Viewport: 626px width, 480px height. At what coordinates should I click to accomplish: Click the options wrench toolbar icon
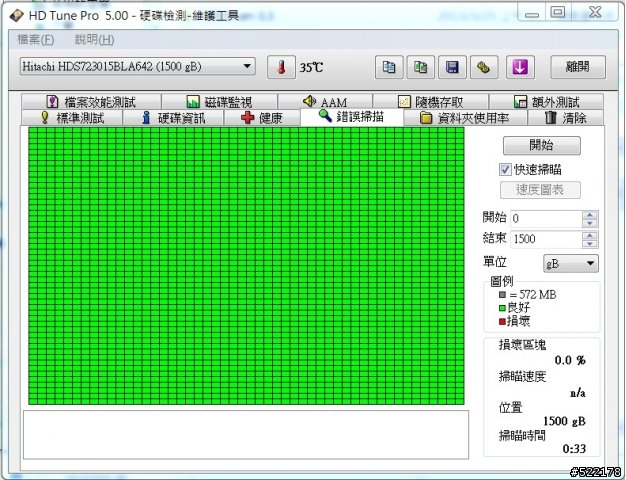(x=484, y=67)
